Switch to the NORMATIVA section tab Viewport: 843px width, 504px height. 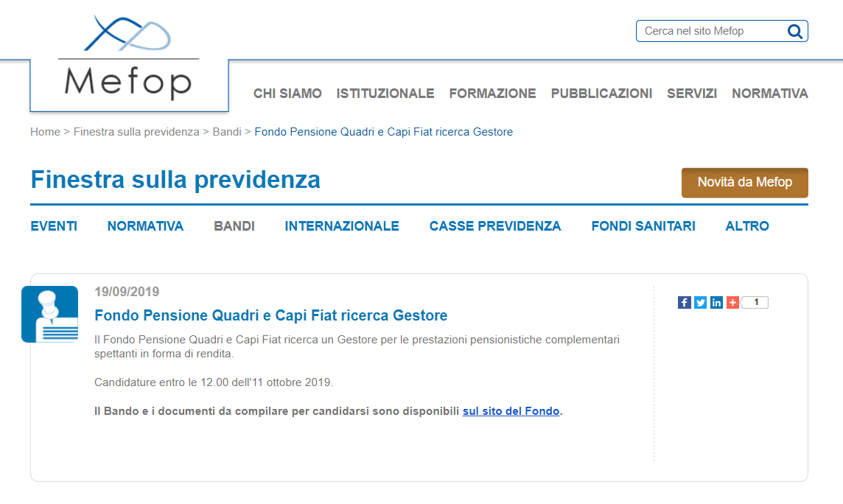pyautogui.click(x=145, y=226)
